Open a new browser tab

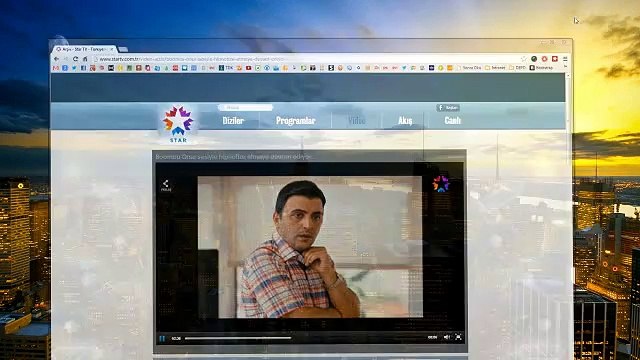coord(123,49)
